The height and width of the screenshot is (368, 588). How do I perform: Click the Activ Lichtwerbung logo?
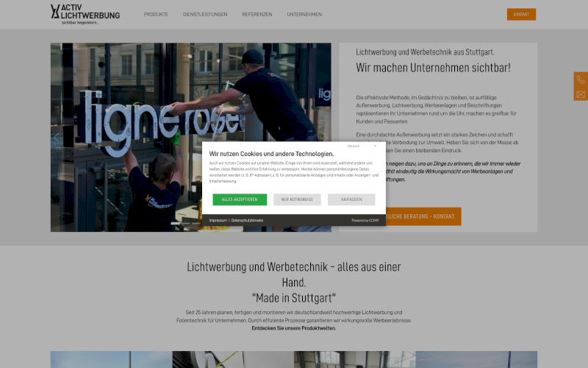(x=85, y=14)
